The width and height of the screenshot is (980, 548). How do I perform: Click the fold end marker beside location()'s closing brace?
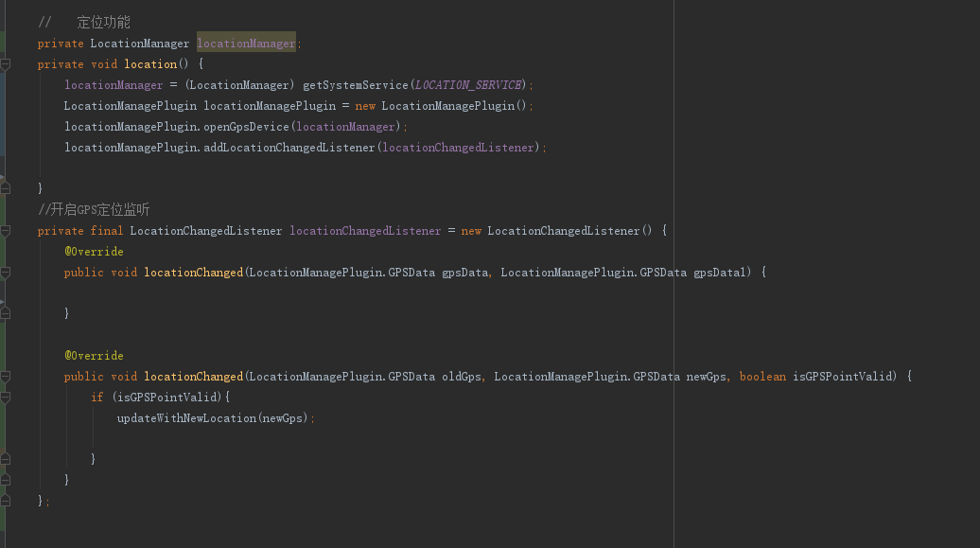pyautogui.click(x=5, y=187)
